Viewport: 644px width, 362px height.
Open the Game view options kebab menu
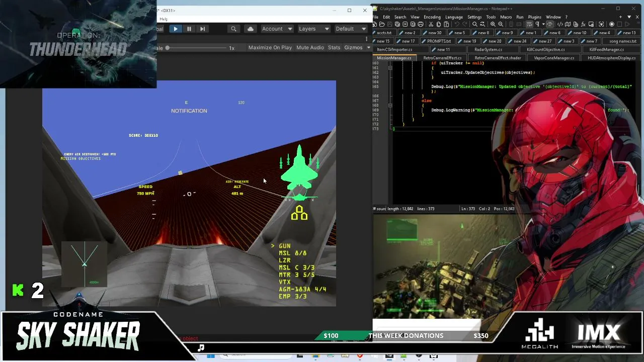coord(366,38)
